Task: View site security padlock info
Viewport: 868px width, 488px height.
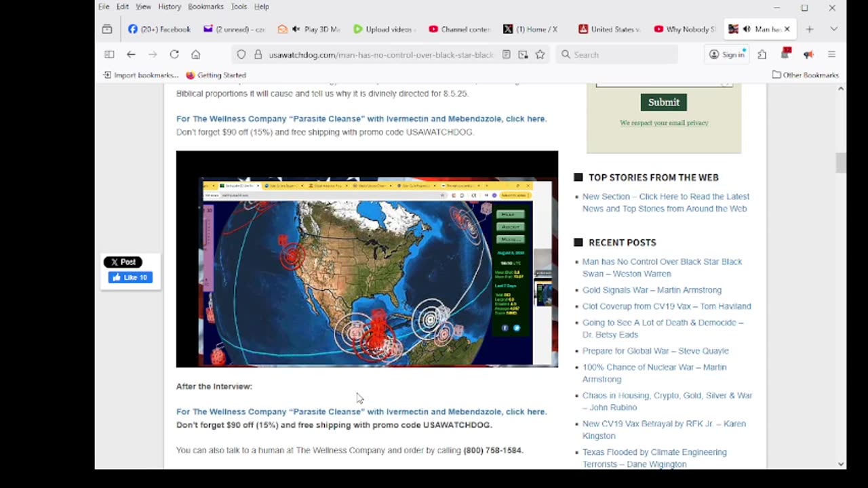Action: click(258, 55)
